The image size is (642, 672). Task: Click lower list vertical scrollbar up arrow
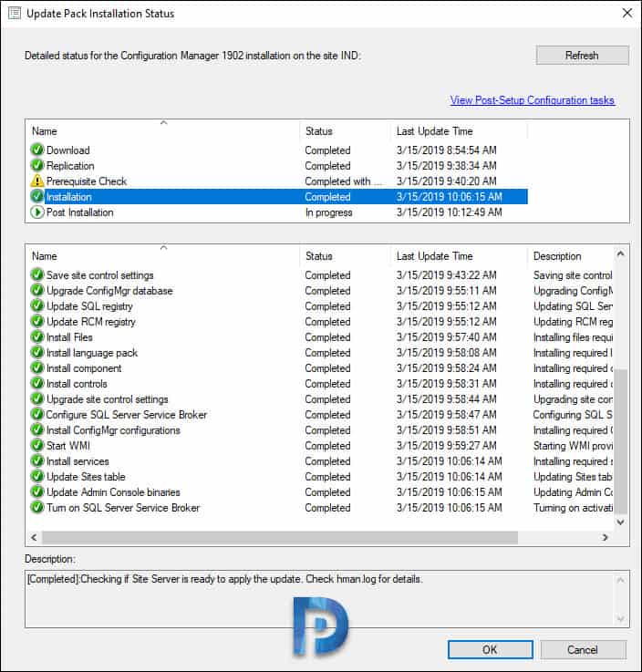click(620, 253)
